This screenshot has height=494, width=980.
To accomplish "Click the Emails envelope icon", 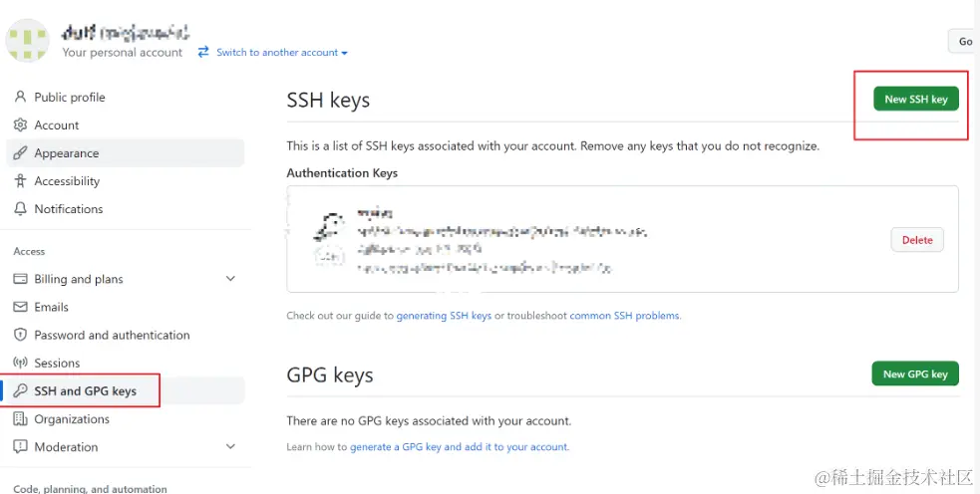I will 20,308.
